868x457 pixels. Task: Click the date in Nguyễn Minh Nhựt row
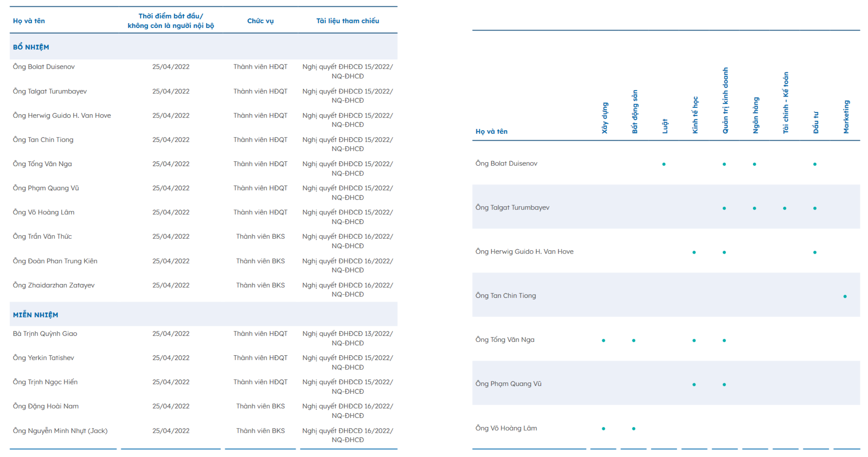[171, 431]
